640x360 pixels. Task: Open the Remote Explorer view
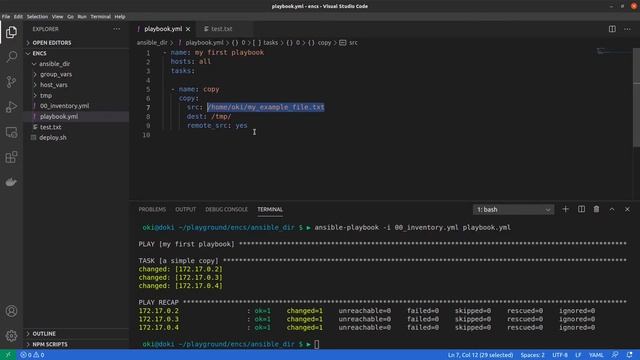11,132
